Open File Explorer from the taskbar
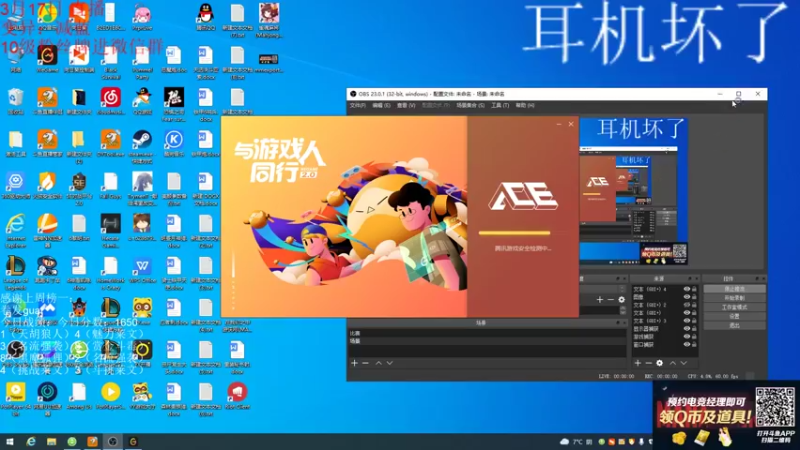Screen dimensions: 800x450 52,441
